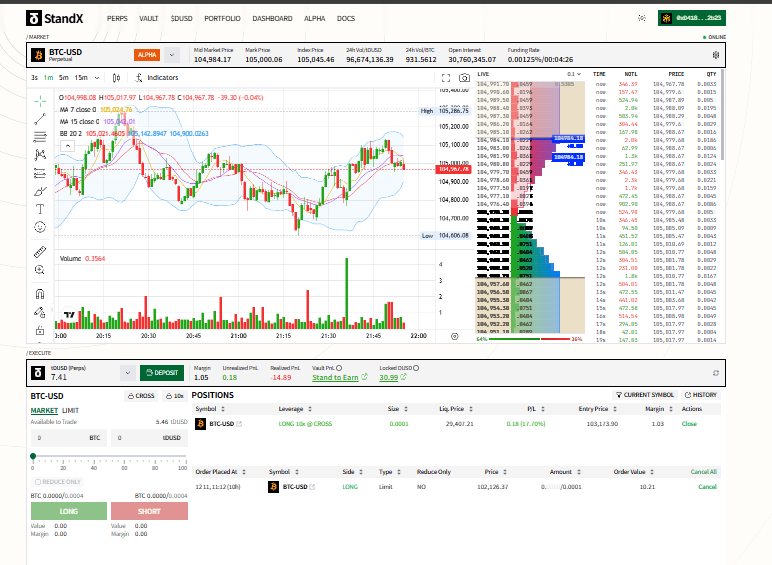Select the forecasting and projection tool

[x=40, y=173]
